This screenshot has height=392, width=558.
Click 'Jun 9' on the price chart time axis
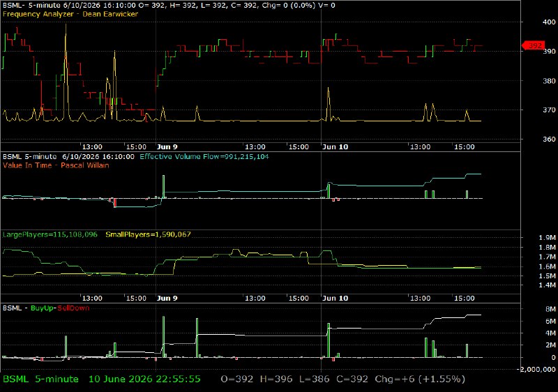[167, 147]
